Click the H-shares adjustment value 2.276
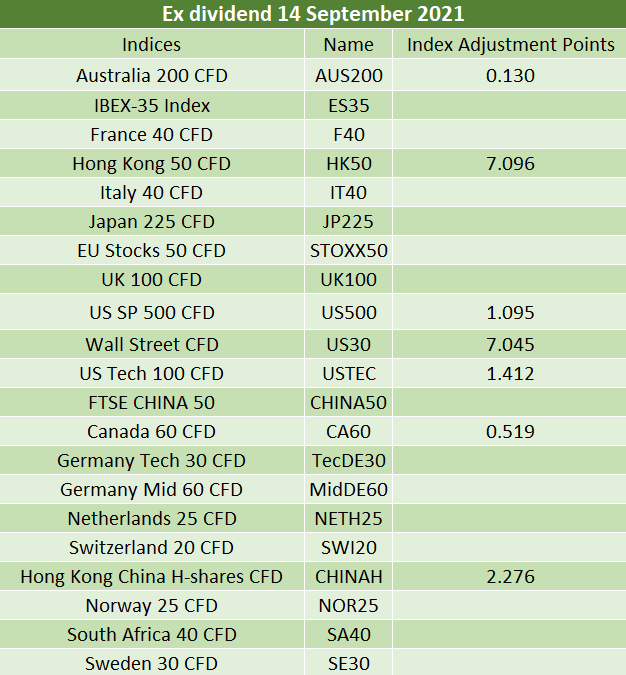The image size is (626, 675). (x=510, y=576)
